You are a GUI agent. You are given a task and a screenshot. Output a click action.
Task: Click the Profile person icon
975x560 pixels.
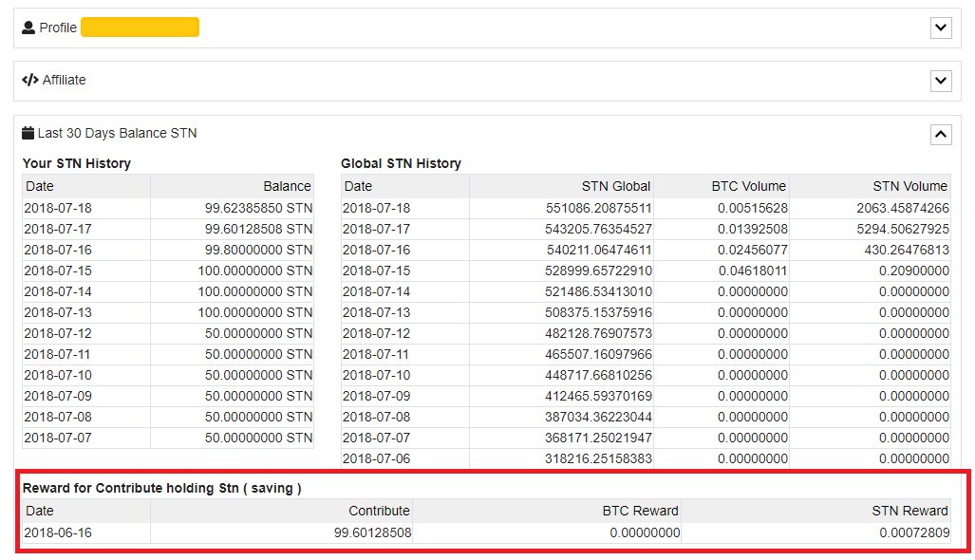click(x=28, y=27)
